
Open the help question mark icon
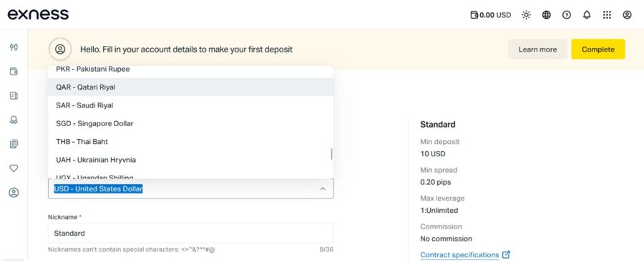[x=567, y=15]
